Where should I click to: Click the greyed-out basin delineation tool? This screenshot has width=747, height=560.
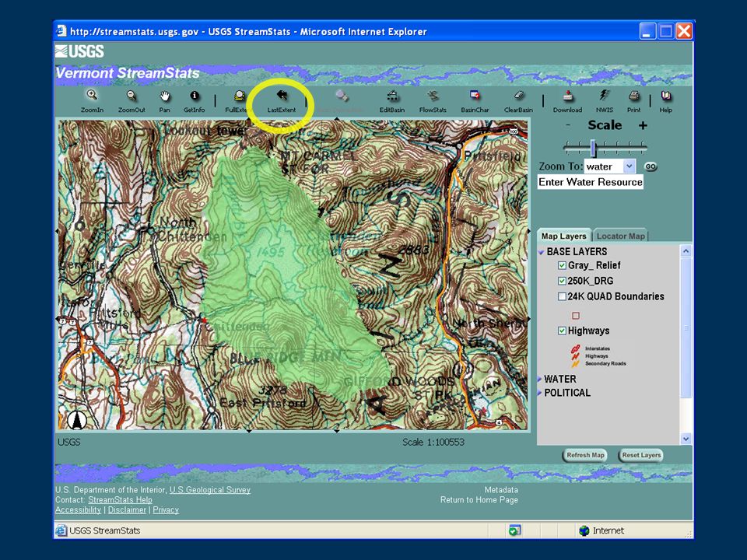(341, 96)
